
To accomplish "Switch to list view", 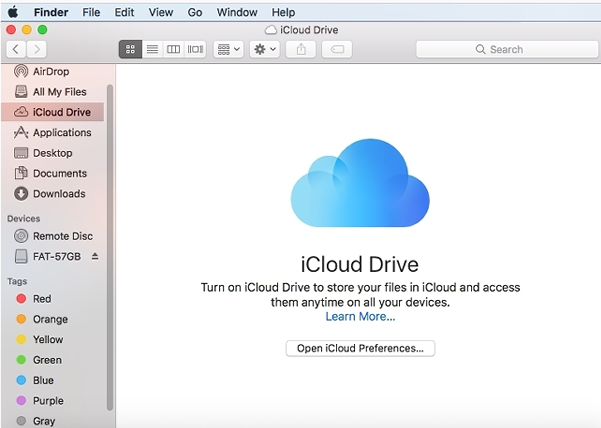I will point(153,49).
